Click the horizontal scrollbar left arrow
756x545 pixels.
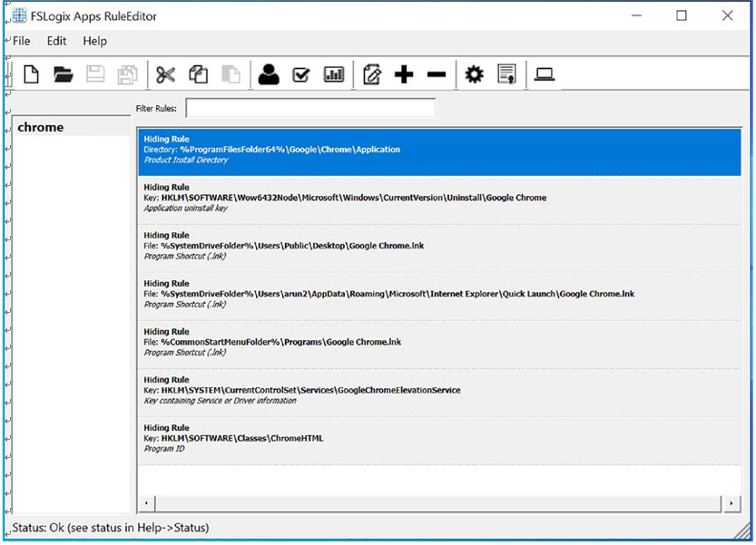point(147,503)
